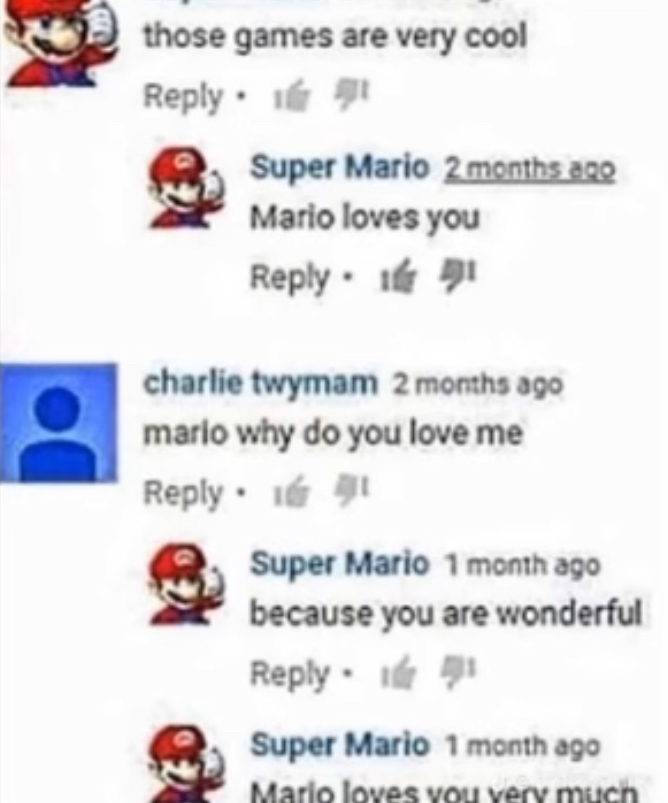668x803 pixels.
Task: Reply to 'those games are very cool' comment
Action: point(183,97)
